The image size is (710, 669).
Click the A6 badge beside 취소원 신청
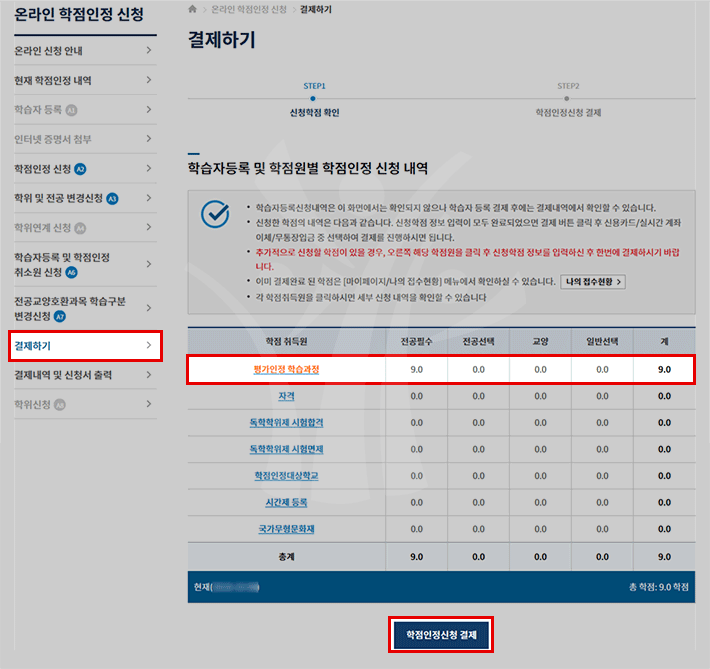(71, 272)
